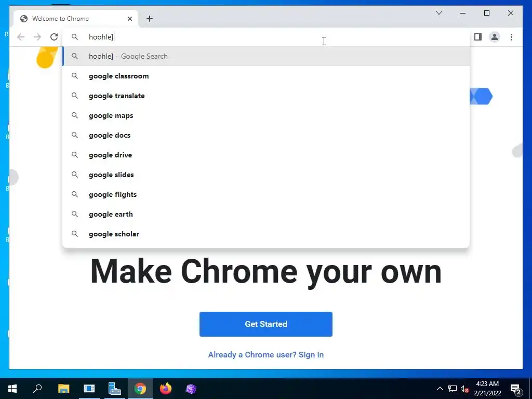Pick the google slides suggestion

tap(266, 175)
